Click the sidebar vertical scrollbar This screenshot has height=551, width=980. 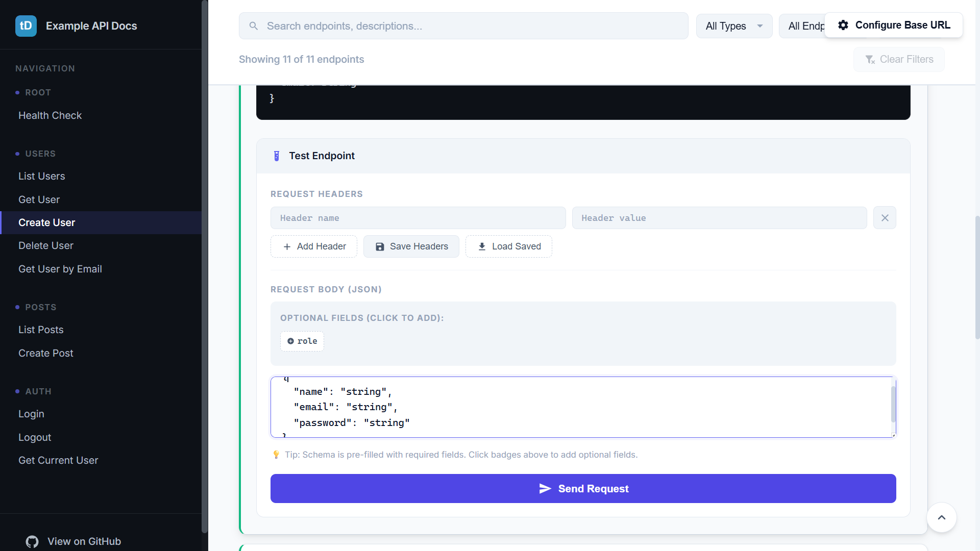tap(205, 267)
